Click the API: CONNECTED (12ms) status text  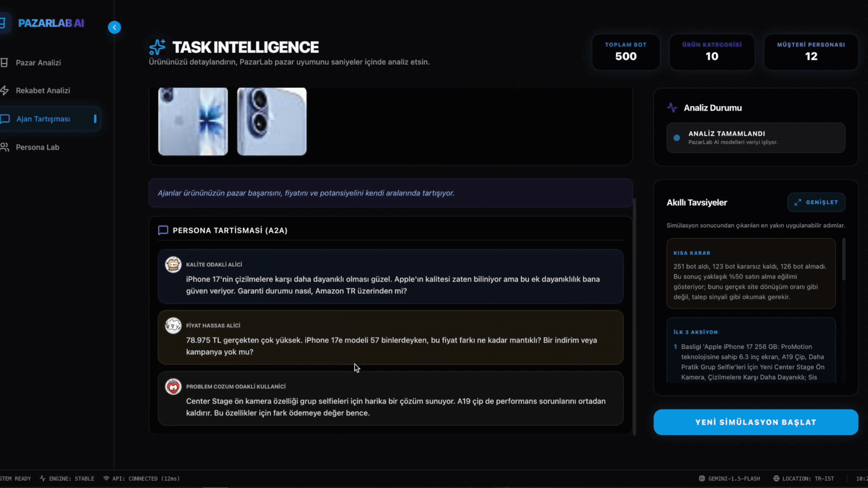146,479
